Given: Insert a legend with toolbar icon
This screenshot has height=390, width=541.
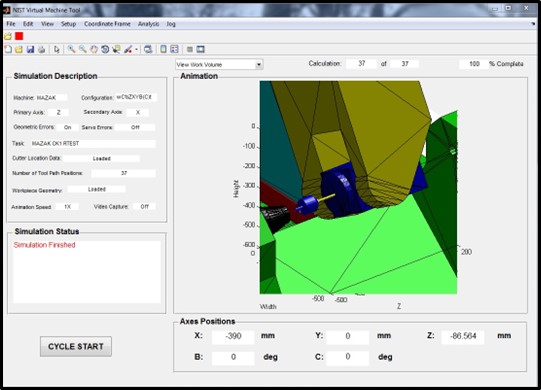Looking at the screenshot, I should click(175, 49).
